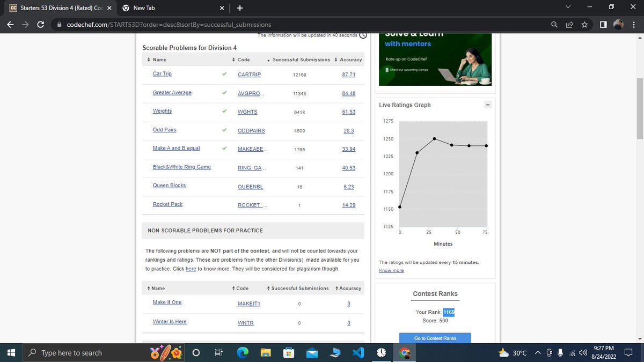Open the Odd Pairs problem
Image resolution: width=644 pixels, height=362 pixels.
164,129
